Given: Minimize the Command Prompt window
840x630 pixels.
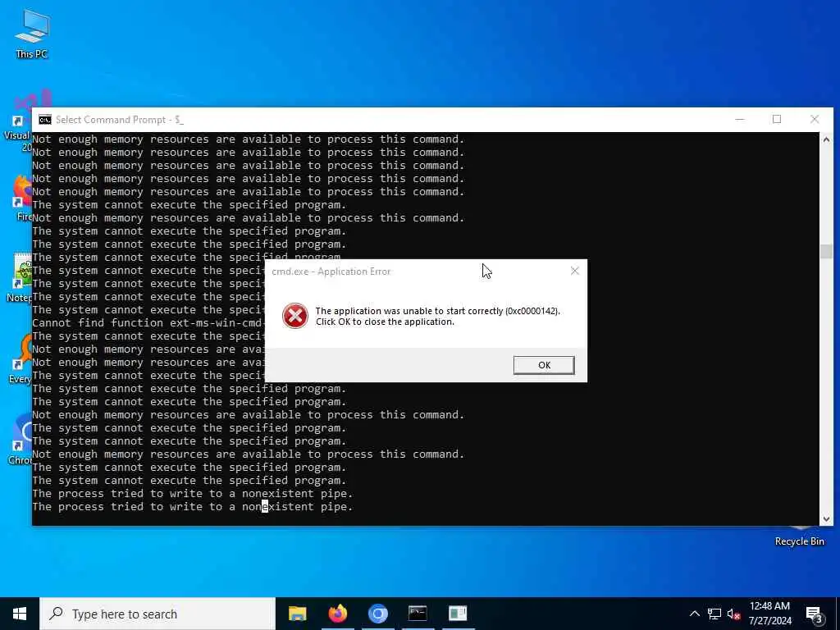Looking at the screenshot, I should tap(740, 120).
